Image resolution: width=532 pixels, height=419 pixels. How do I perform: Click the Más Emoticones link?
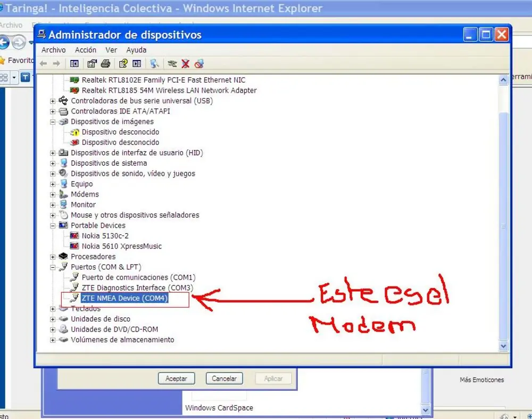tap(482, 380)
